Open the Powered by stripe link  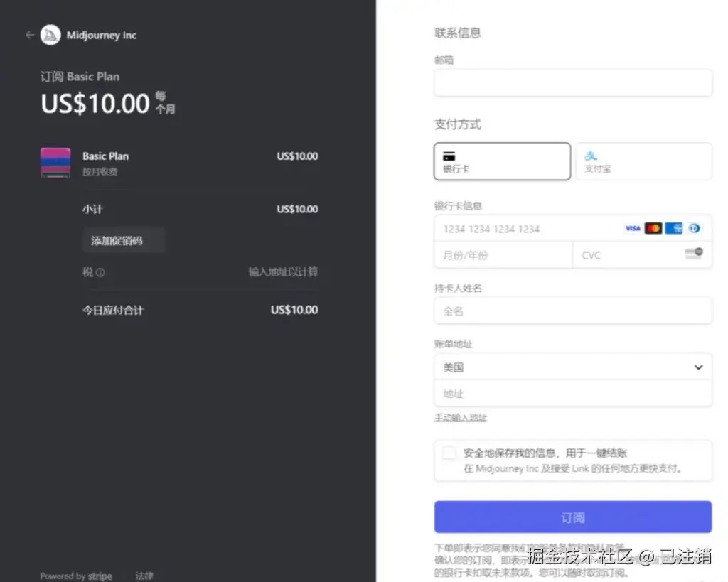76,576
